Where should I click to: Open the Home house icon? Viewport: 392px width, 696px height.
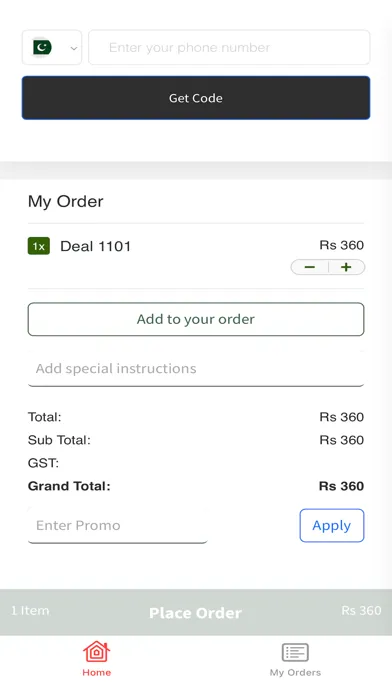(x=96, y=652)
